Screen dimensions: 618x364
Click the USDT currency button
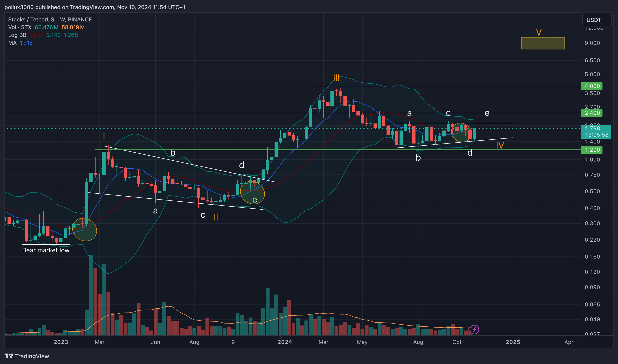pyautogui.click(x=597, y=20)
